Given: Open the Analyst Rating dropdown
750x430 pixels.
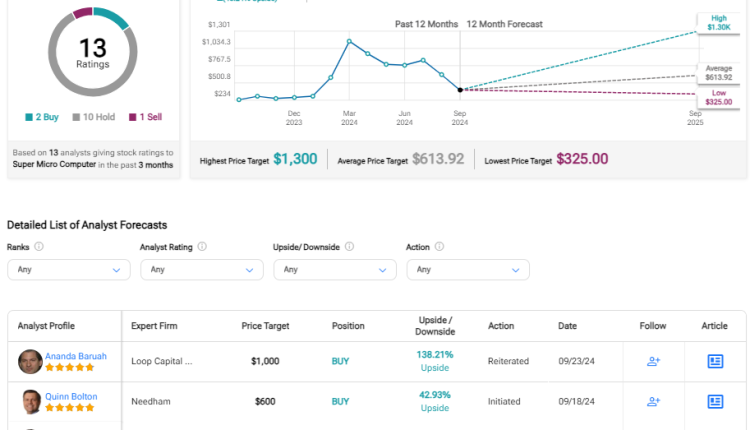Looking at the screenshot, I should click(x=201, y=269).
